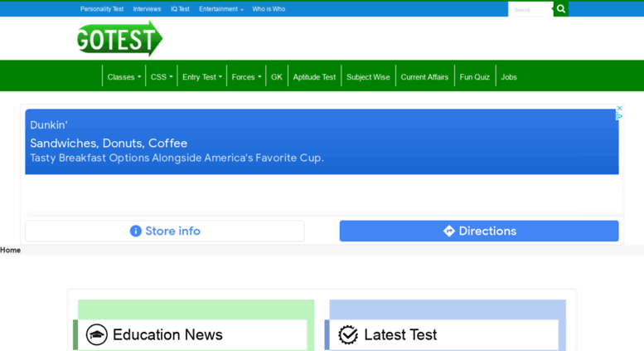Screen dimensions: 644x351
Task: Click the Dunkin' ad headline
Action: click(49, 125)
